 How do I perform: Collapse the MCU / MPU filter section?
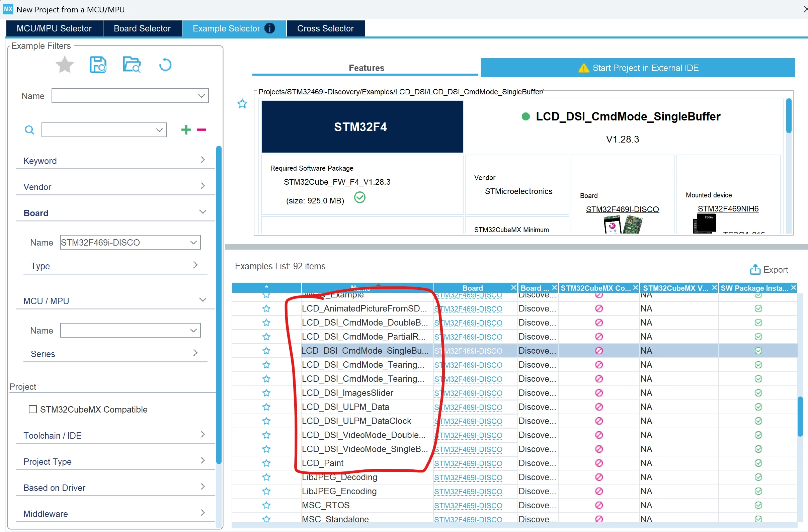[115, 300]
